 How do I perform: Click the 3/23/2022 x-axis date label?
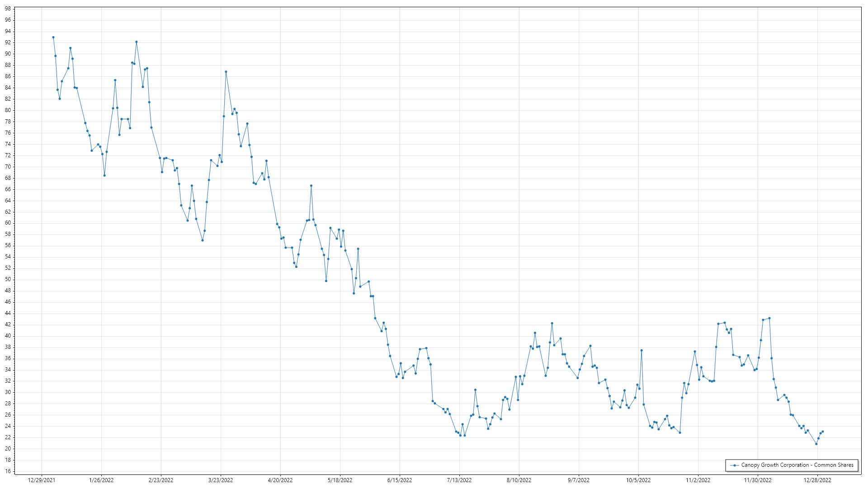point(221,480)
